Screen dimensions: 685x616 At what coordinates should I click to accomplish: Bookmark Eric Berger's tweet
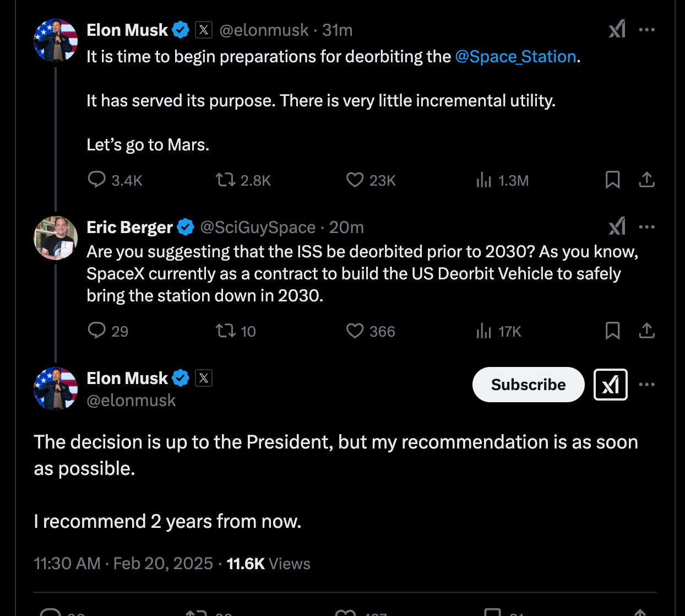pyautogui.click(x=612, y=331)
